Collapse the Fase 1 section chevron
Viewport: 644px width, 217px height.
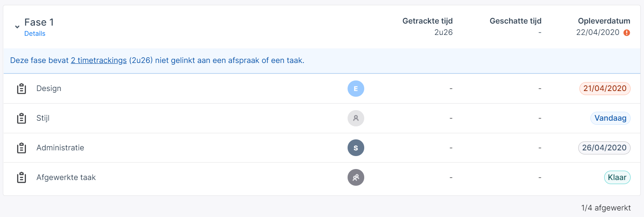(x=17, y=27)
